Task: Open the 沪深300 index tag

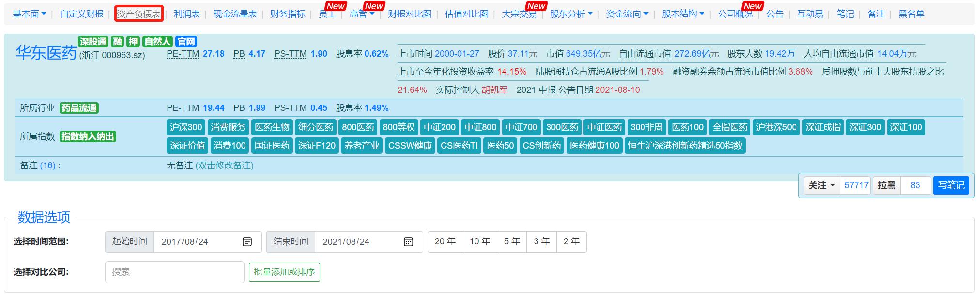Action: tap(186, 127)
